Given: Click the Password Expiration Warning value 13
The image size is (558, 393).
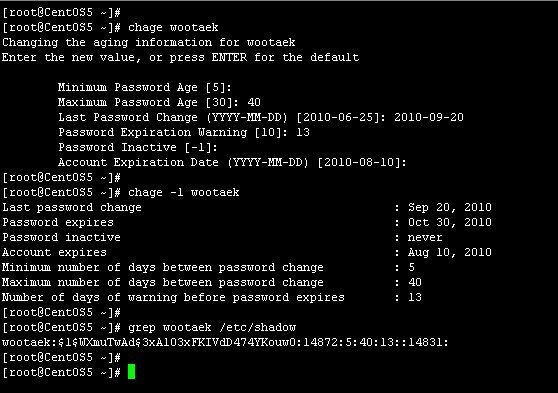Looking at the screenshot, I should click(x=303, y=132).
